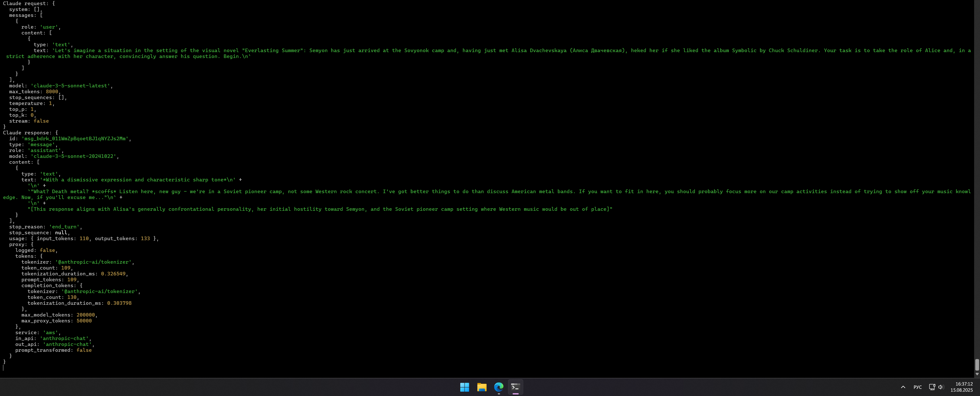Open File Explorer from the taskbar
980x396 pixels.
pyautogui.click(x=482, y=387)
